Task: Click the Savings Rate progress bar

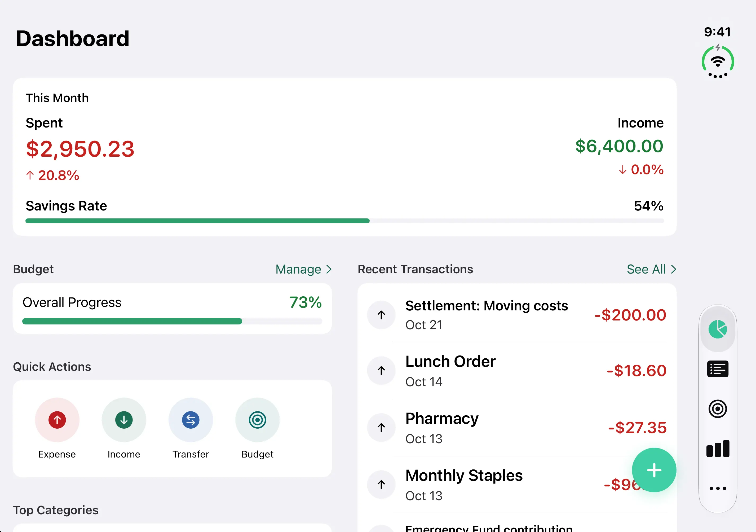Action: pos(345,221)
